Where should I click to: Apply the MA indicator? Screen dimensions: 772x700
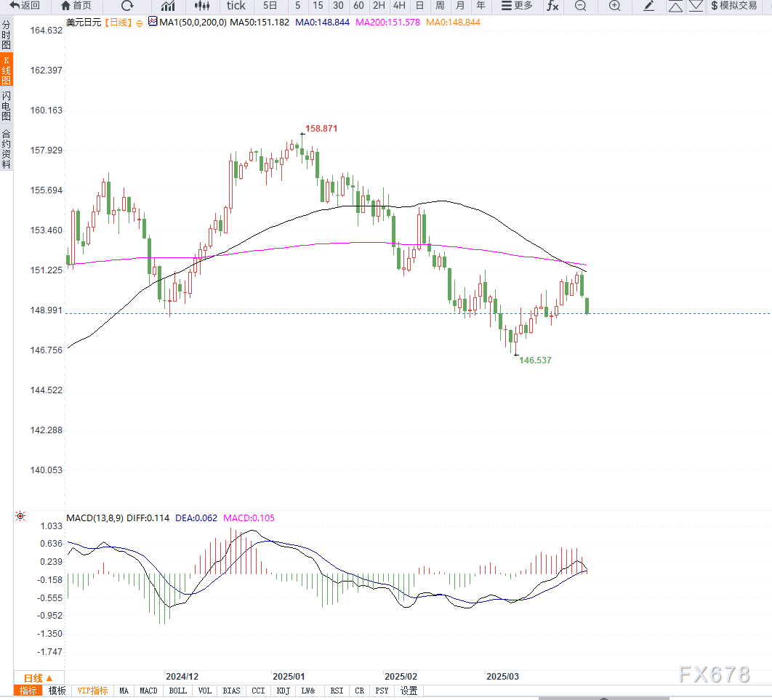click(124, 691)
